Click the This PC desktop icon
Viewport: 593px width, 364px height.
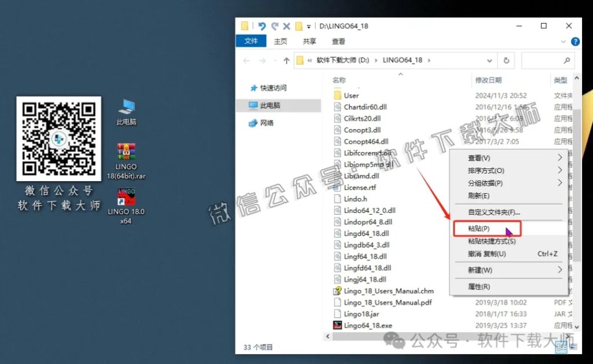(x=126, y=107)
